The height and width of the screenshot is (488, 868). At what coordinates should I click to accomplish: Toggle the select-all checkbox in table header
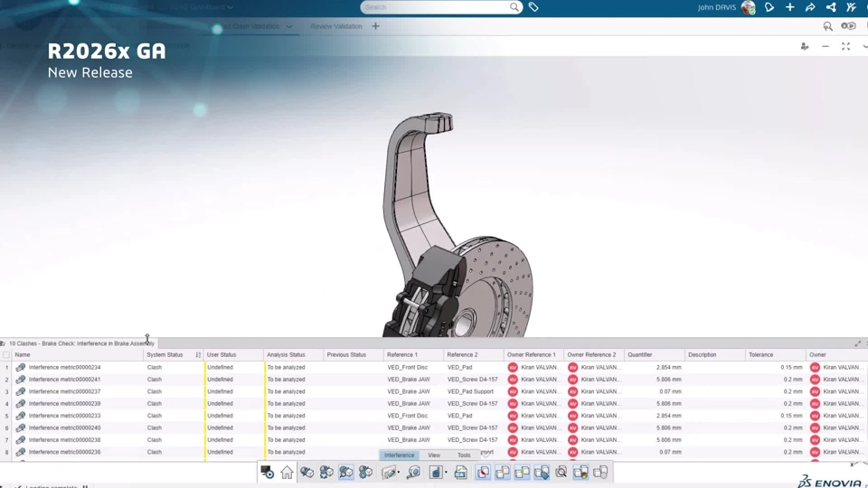pos(6,354)
